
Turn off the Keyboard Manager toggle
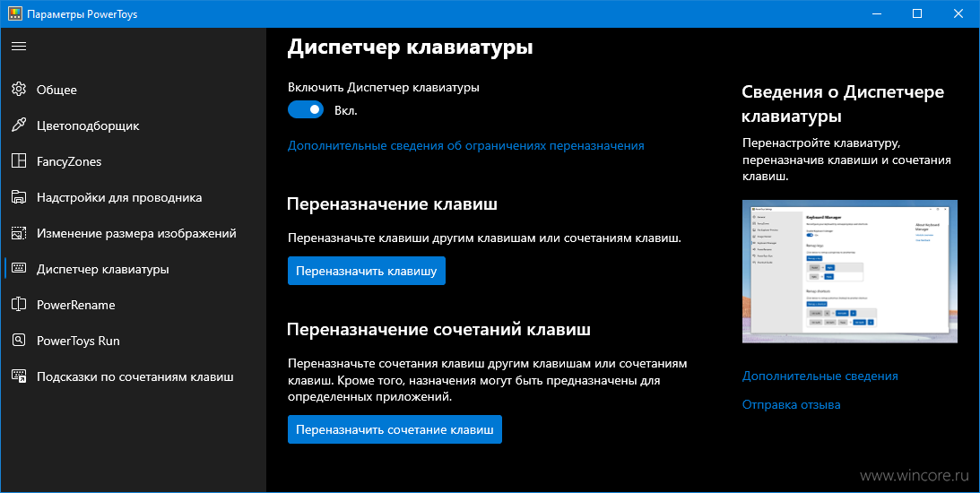(306, 110)
